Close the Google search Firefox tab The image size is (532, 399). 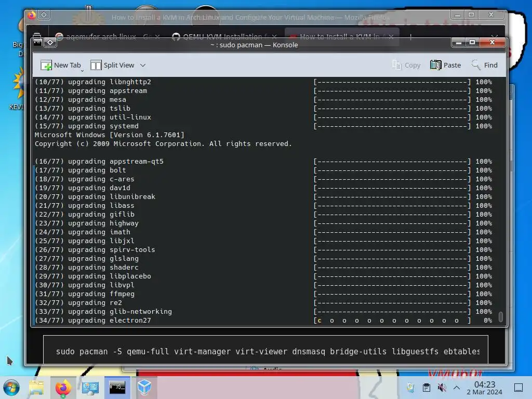pyautogui.click(x=157, y=36)
